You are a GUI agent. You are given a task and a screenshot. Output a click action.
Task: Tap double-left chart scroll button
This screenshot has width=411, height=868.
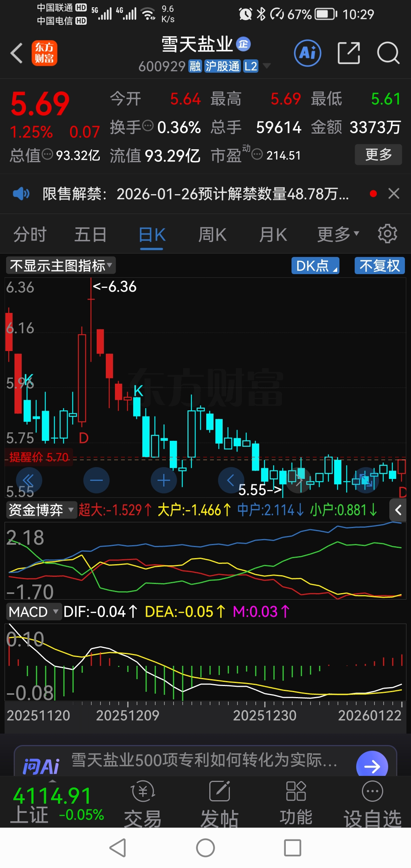(x=29, y=480)
